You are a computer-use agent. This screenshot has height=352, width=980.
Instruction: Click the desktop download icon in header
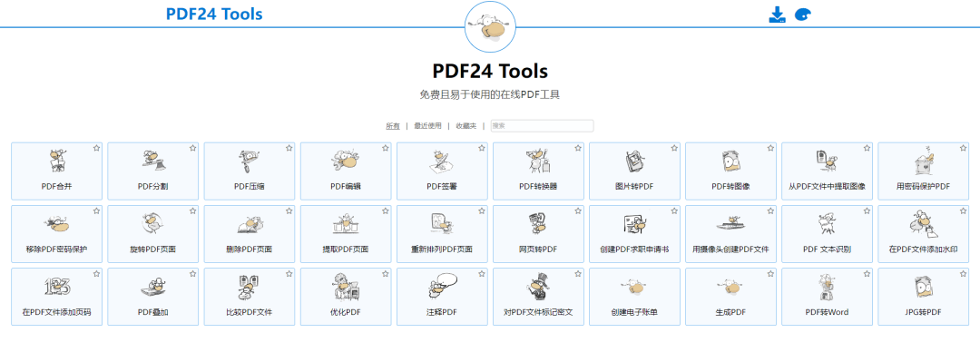point(777,15)
